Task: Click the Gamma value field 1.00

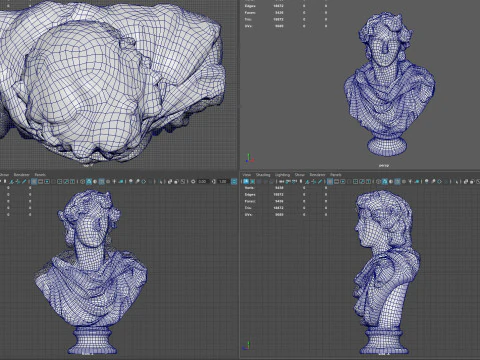Action: pyautogui.click(x=223, y=182)
